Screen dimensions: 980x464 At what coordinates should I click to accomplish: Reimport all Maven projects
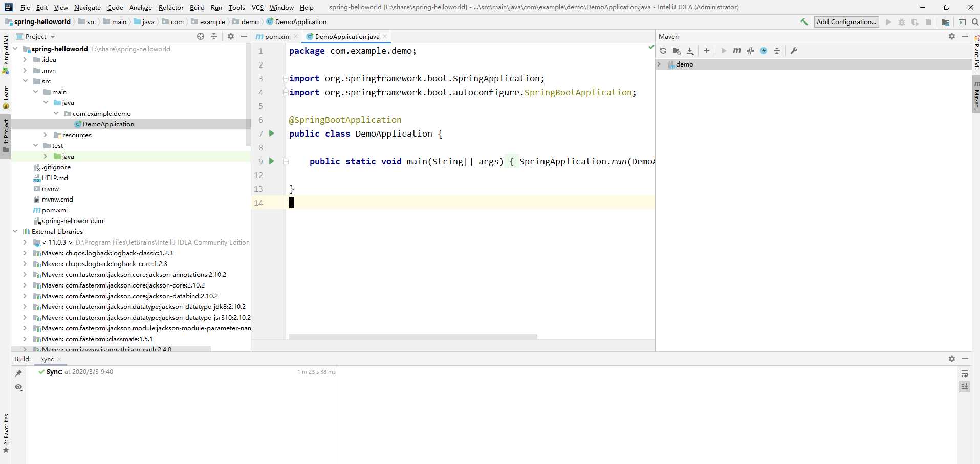pyautogui.click(x=663, y=51)
